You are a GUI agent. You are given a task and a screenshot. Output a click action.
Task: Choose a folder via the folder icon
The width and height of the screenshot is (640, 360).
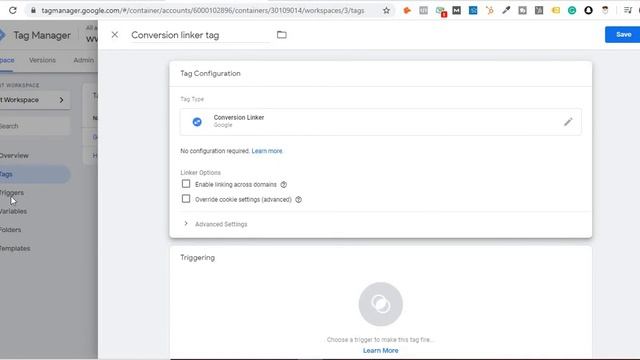pos(282,35)
